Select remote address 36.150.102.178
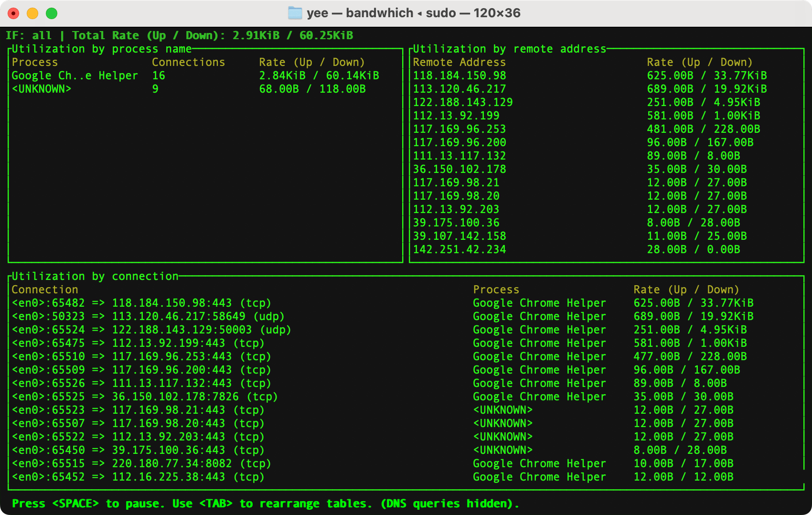The height and width of the screenshot is (515, 812). [x=459, y=169]
